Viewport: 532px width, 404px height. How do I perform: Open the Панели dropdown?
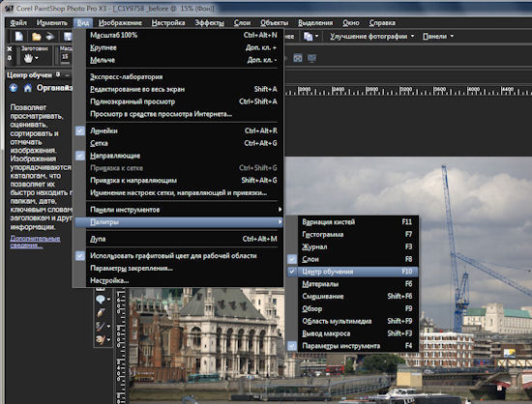tap(438, 37)
